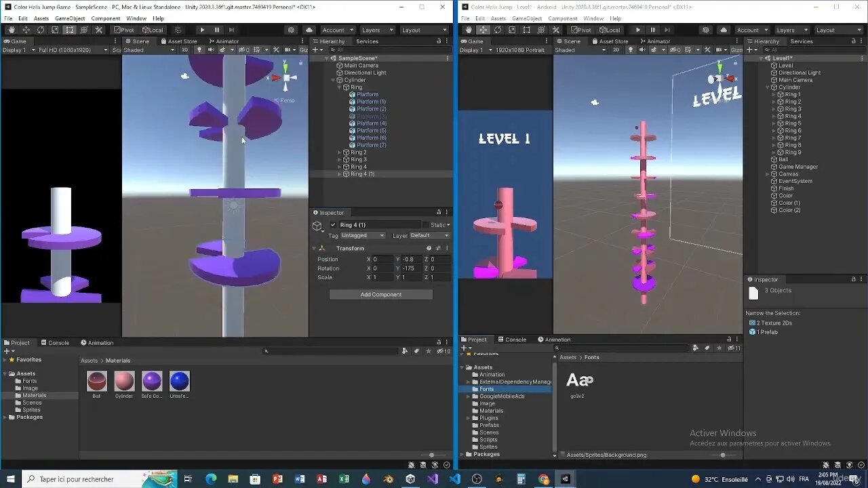Click Add Component button in Inspector
868x488 pixels.
pyautogui.click(x=381, y=295)
